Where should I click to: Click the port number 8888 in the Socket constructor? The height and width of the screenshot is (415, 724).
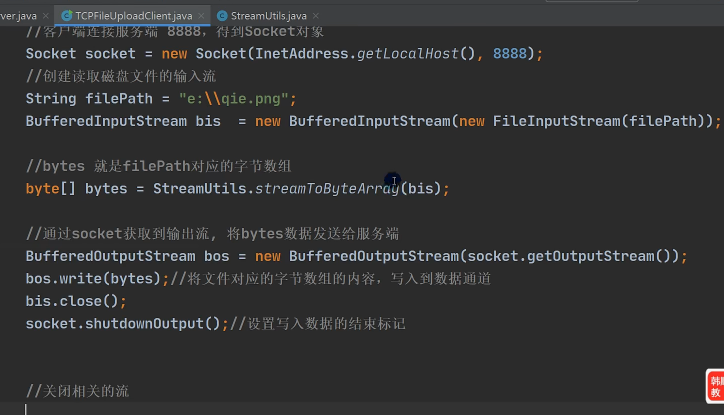(510, 54)
